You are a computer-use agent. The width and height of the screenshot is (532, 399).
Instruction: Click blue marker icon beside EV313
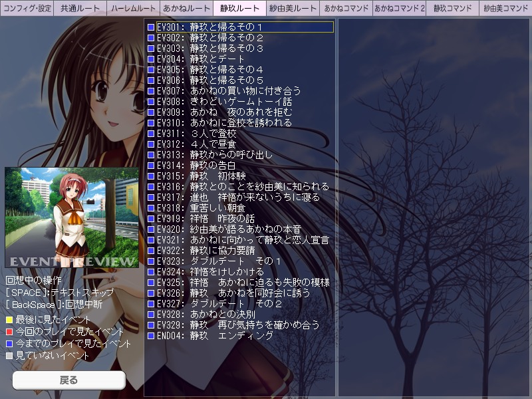point(151,155)
